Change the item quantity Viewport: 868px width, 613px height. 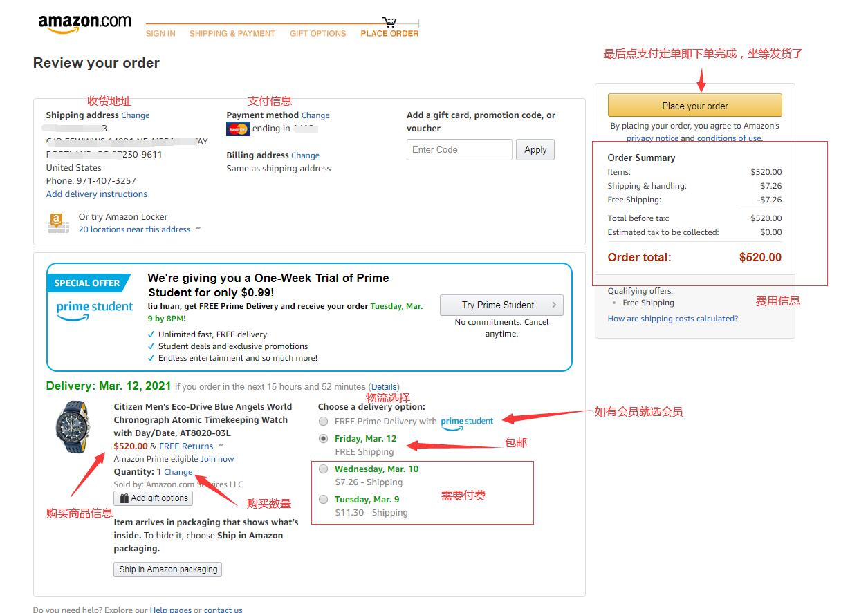tap(178, 472)
